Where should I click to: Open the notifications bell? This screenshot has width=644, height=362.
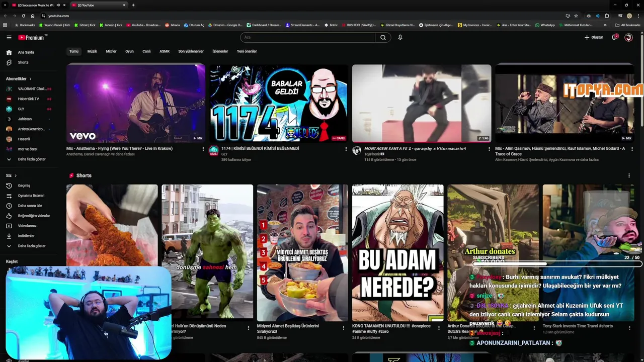(614, 37)
